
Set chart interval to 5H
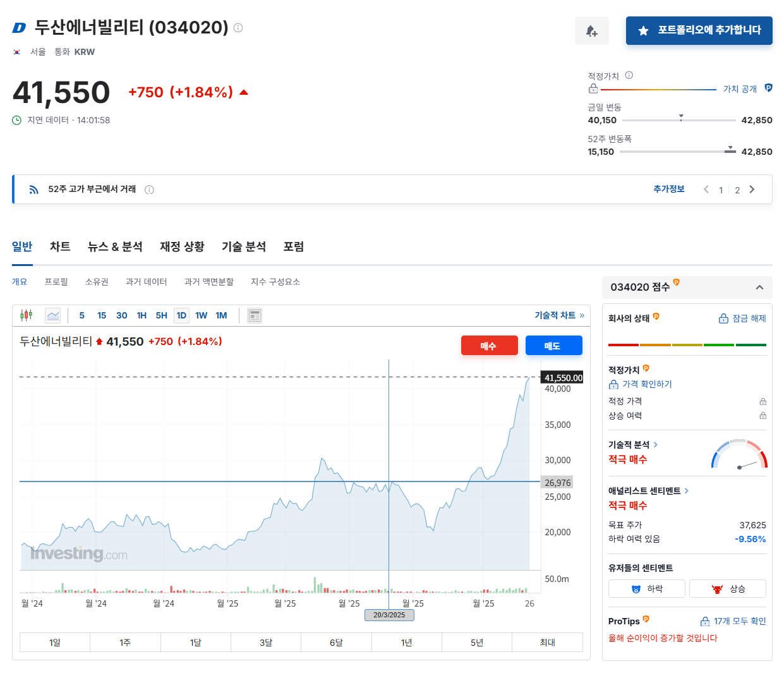[162, 315]
